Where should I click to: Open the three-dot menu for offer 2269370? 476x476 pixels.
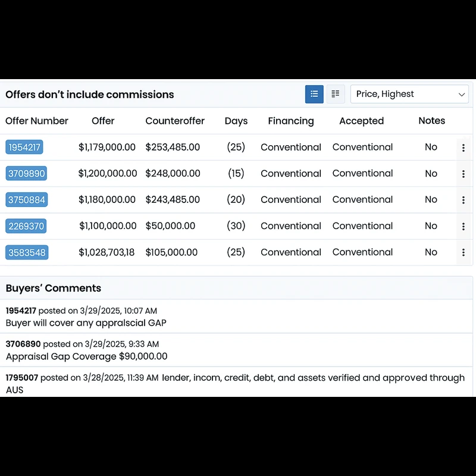click(464, 226)
